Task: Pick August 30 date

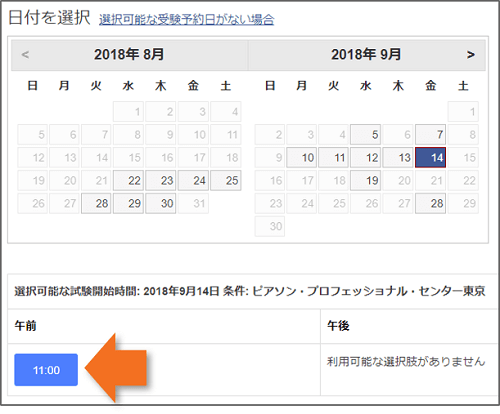Action: [161, 203]
